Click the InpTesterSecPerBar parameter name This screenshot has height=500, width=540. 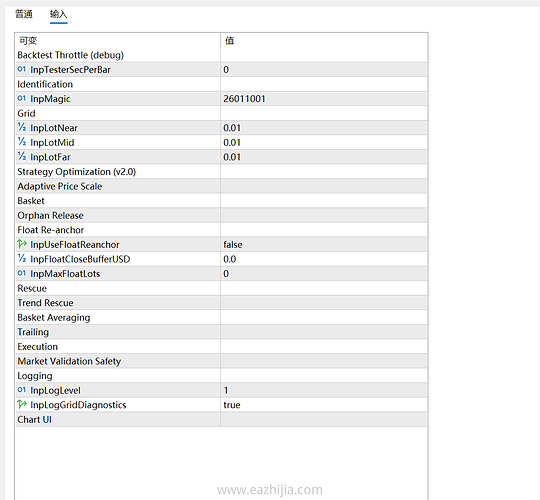click(x=70, y=70)
